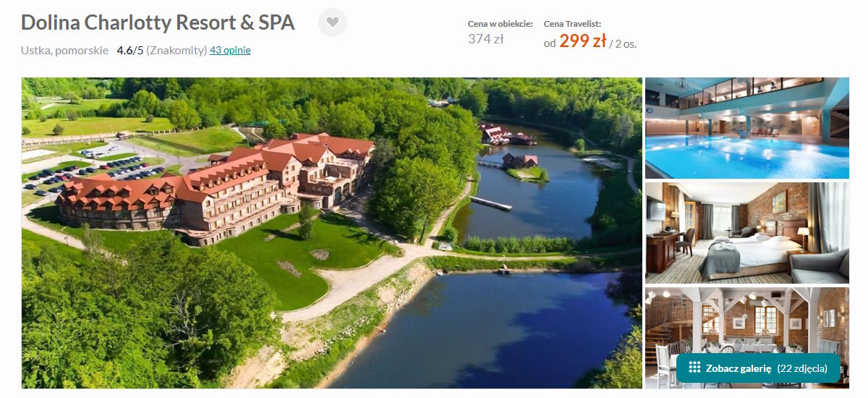Click the Ustka, pomorskie location text

pos(65,51)
